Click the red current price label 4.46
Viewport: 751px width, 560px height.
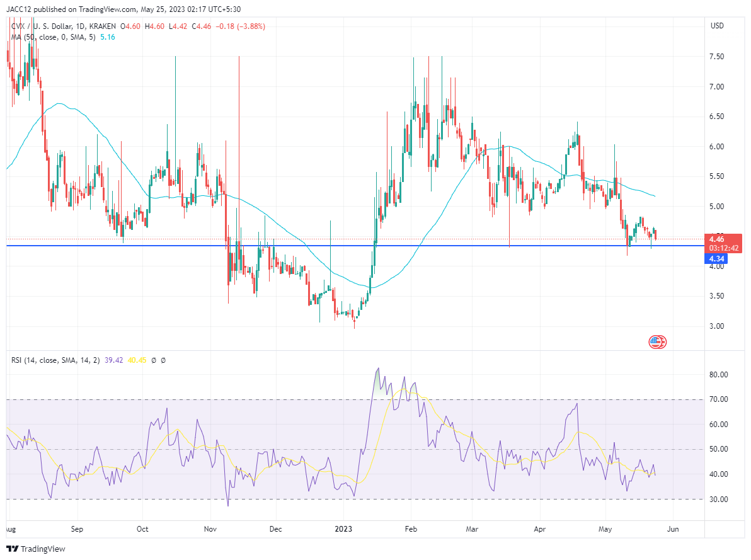click(716, 239)
